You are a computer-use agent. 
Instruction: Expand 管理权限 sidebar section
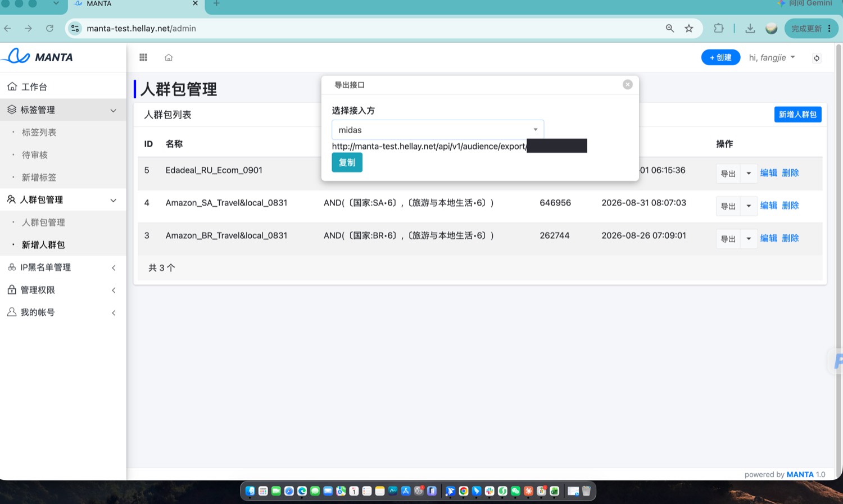(x=63, y=289)
